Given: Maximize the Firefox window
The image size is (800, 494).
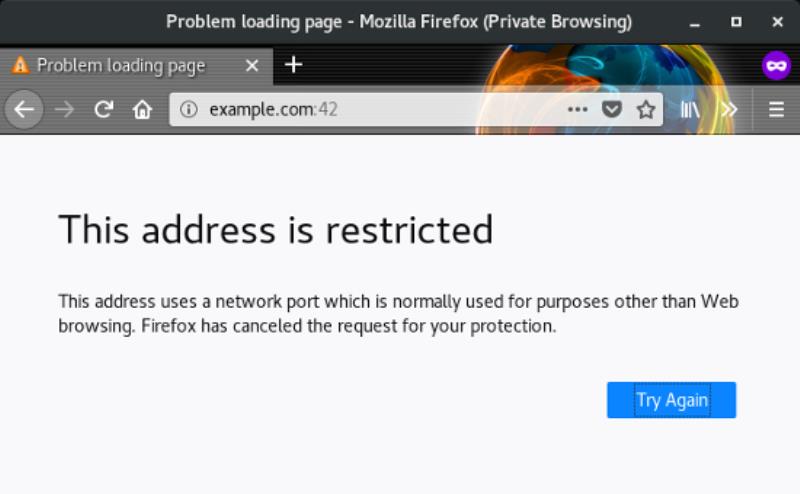Looking at the screenshot, I should coord(736,22).
